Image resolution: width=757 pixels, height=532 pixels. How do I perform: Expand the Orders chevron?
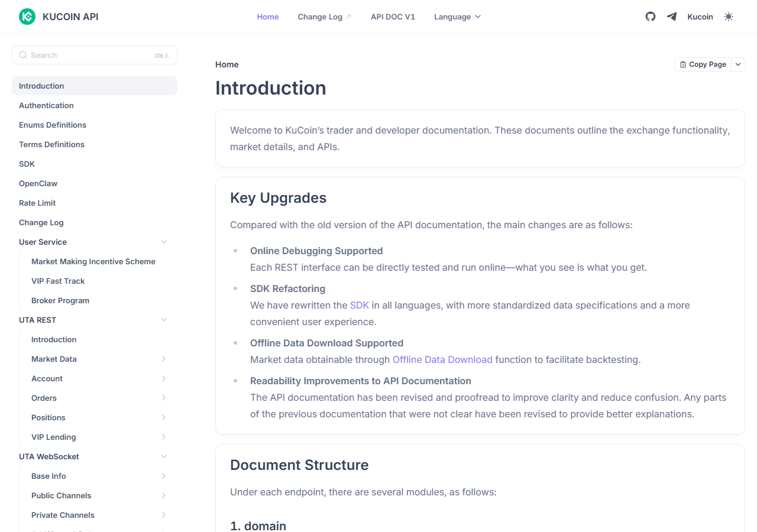(164, 398)
